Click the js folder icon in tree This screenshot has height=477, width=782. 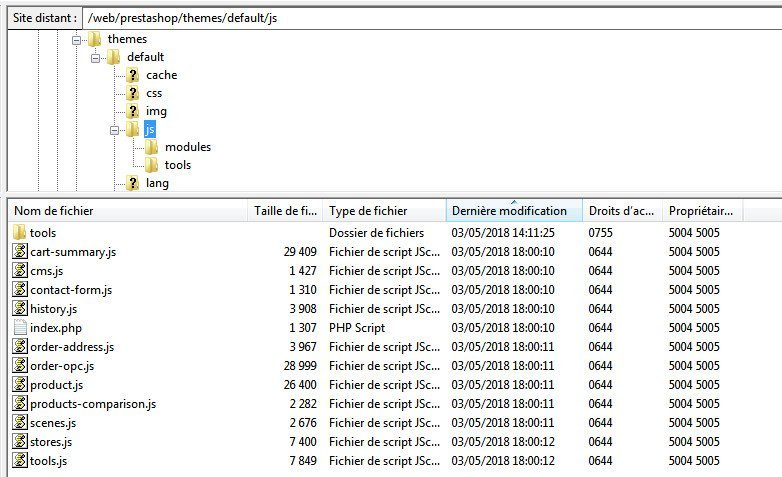coord(133,129)
